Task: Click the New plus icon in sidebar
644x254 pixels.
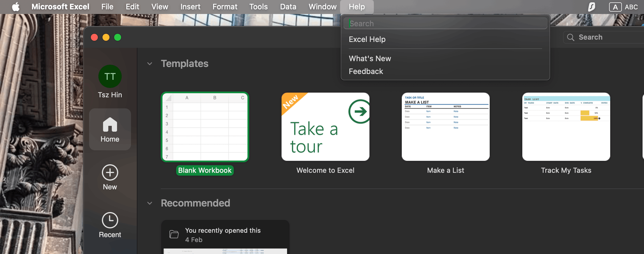Action: (110, 172)
